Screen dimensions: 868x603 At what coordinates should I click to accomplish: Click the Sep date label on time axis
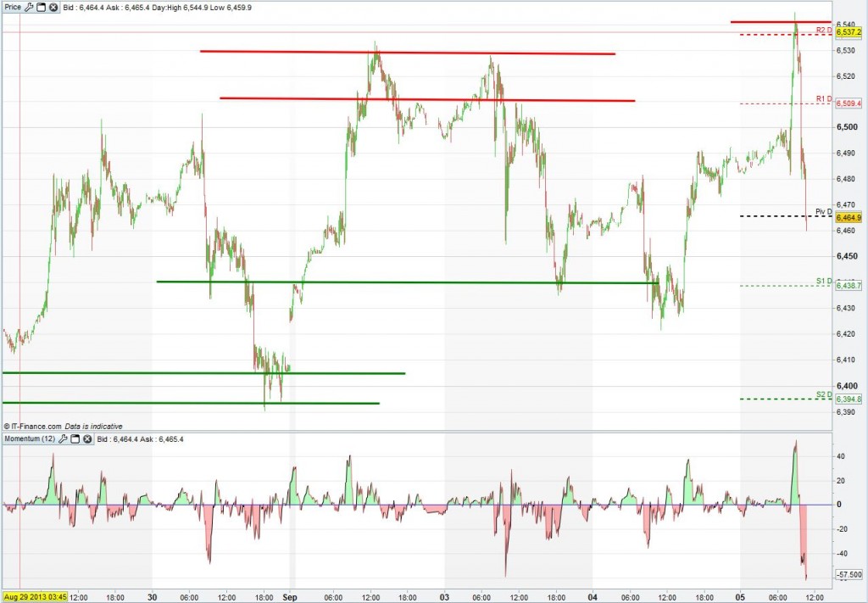tap(290, 597)
